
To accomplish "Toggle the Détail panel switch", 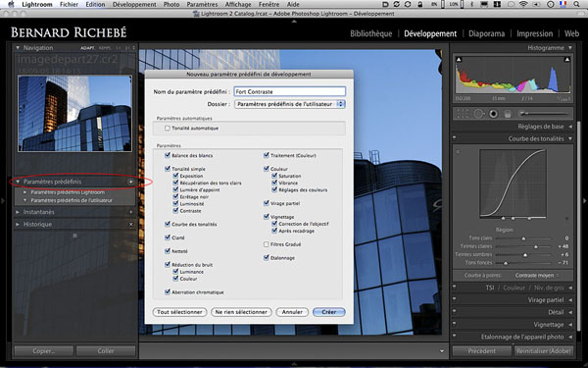I will coord(455,312).
